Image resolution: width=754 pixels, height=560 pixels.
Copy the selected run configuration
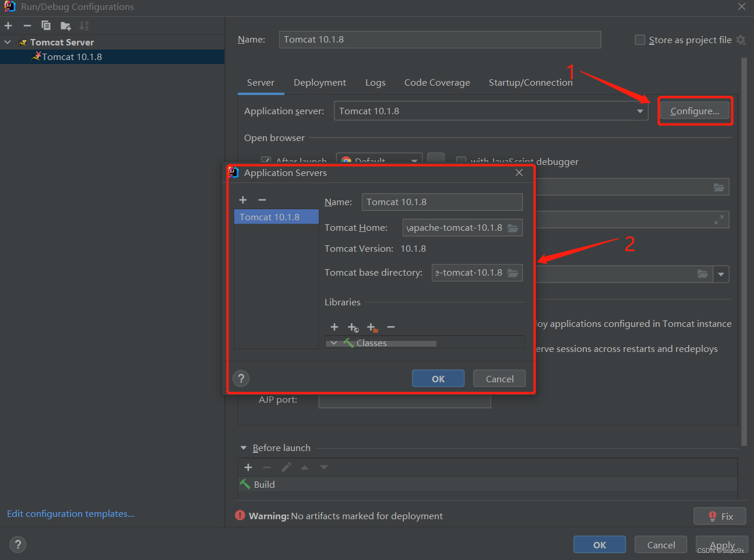[x=46, y=26]
